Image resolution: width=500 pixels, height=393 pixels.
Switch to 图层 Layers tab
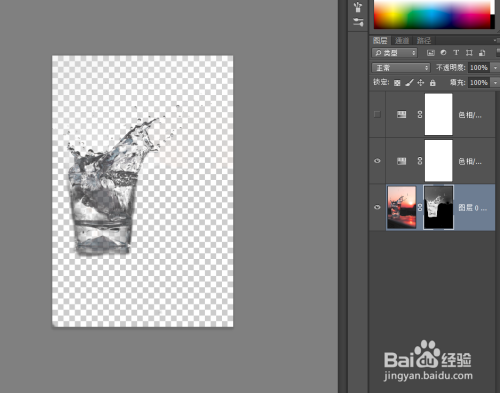(x=380, y=41)
